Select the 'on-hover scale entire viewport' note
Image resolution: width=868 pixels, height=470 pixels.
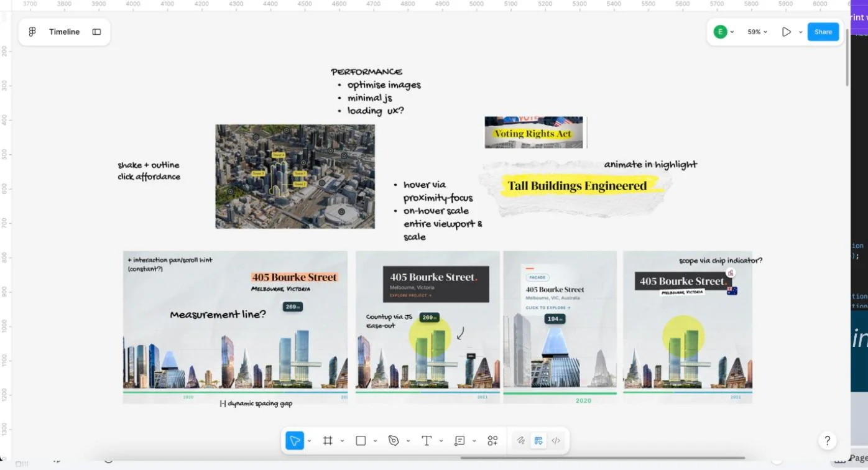[x=443, y=224]
